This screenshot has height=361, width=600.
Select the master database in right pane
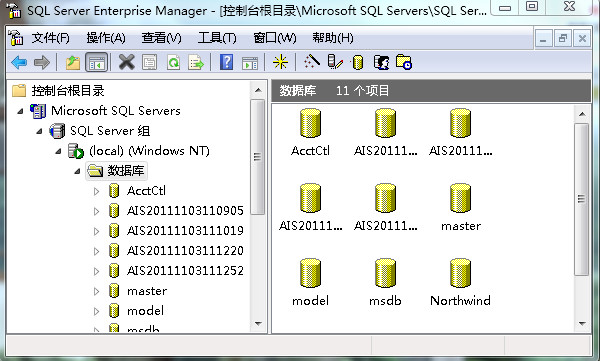pos(460,208)
